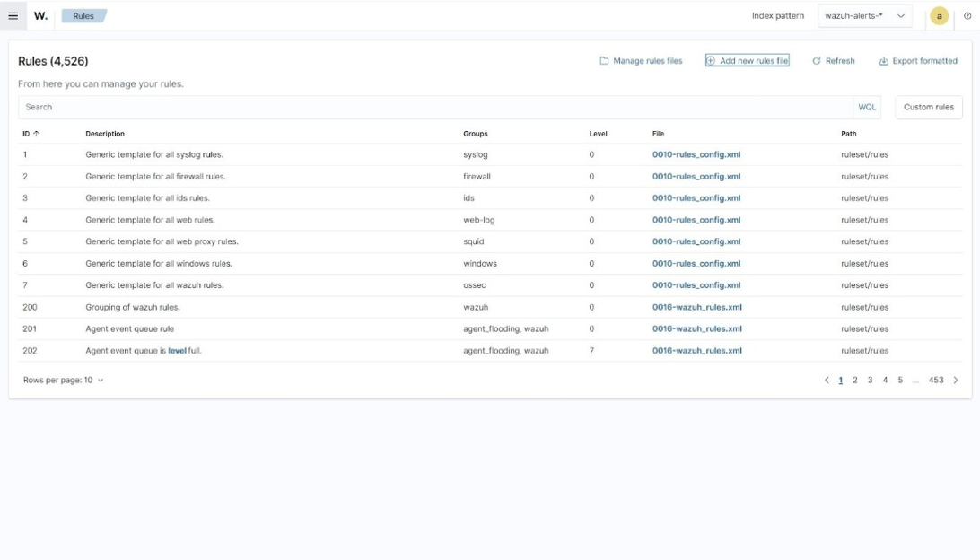This screenshot has width=980, height=560.
Task: Click 'Grouping of wazuh rules.' description
Action: 133,307
